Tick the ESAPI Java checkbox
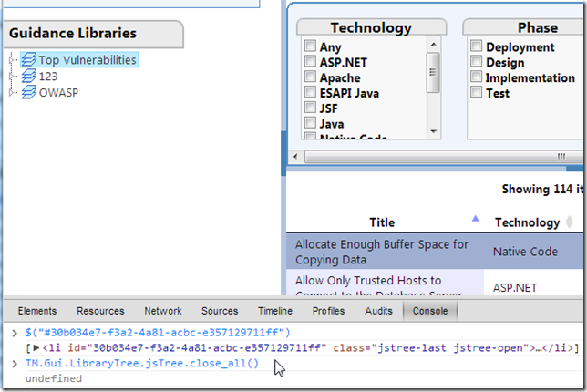The image size is (587, 392). pyautogui.click(x=311, y=93)
